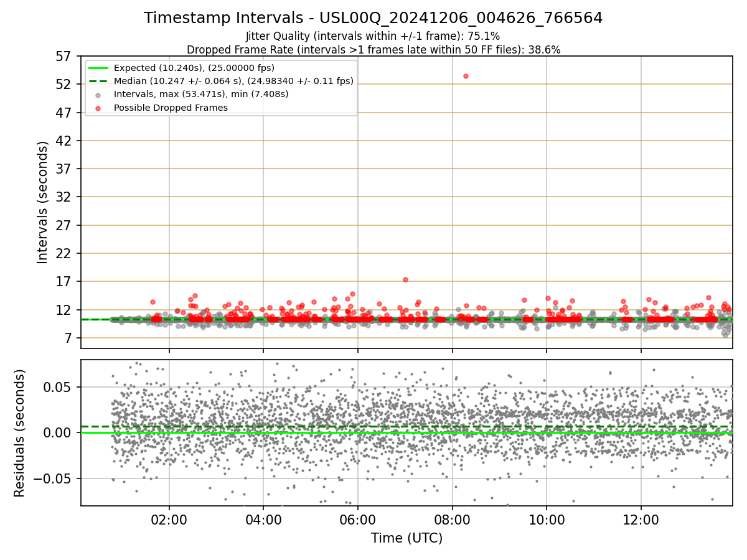Select the 'Dropped Frame Rate' 38.6% subtitle line
This screenshot has height=560, width=747.
tap(374, 50)
